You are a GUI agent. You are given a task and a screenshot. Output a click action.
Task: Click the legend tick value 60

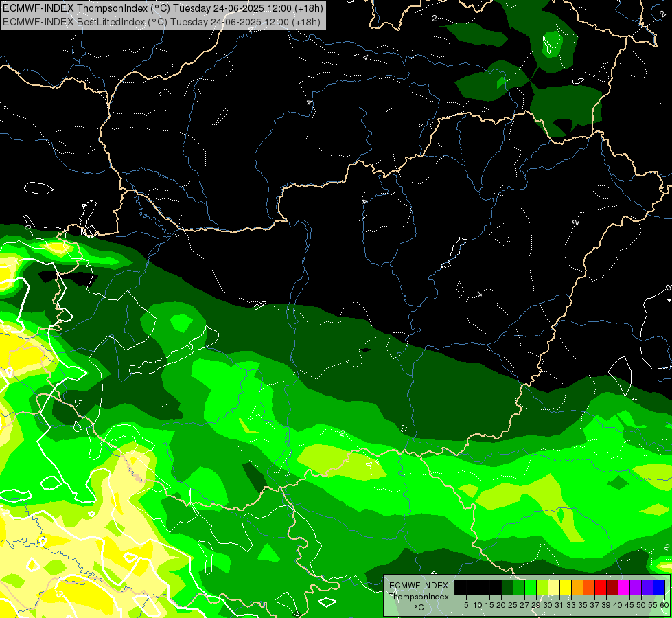(x=664, y=605)
